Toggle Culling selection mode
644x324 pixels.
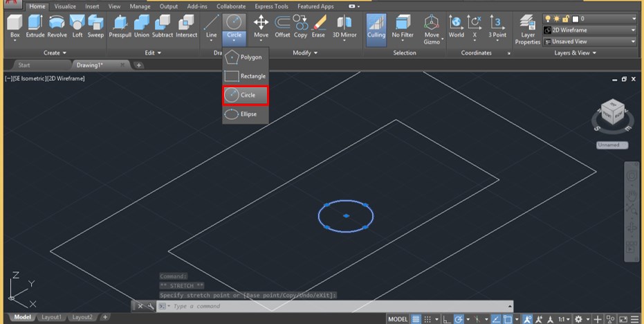click(376, 26)
